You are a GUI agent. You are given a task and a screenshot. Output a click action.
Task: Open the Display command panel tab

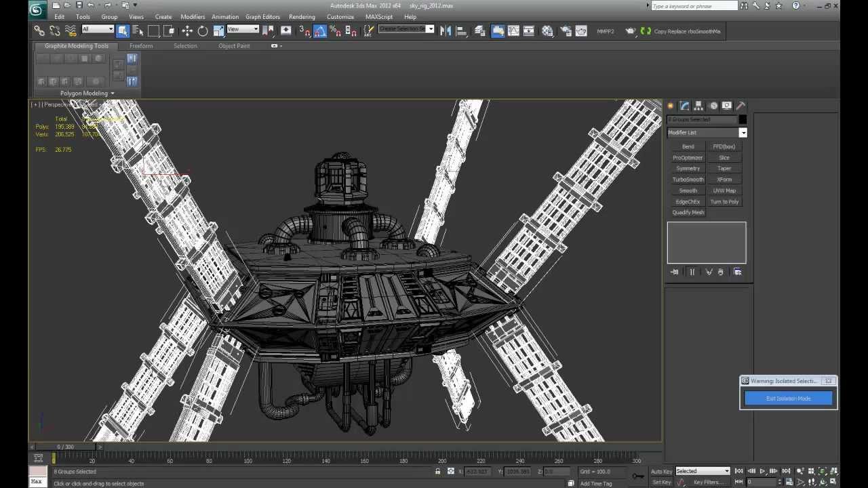(x=727, y=106)
